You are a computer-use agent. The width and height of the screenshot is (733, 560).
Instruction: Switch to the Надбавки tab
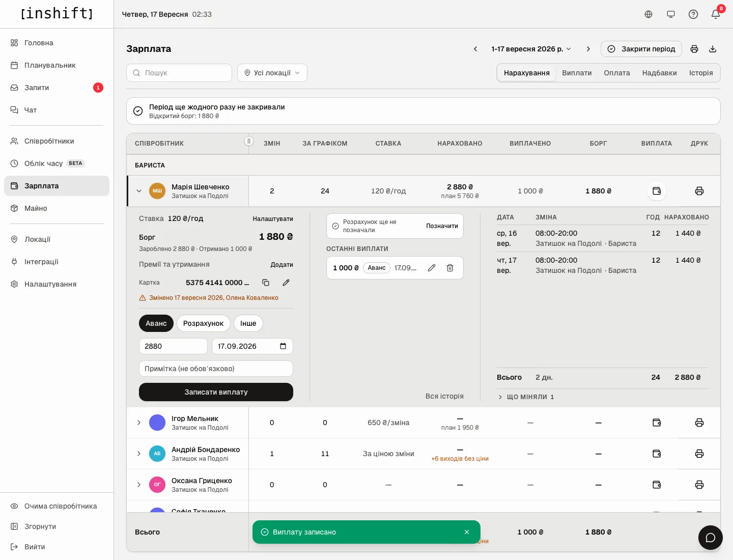660,73
